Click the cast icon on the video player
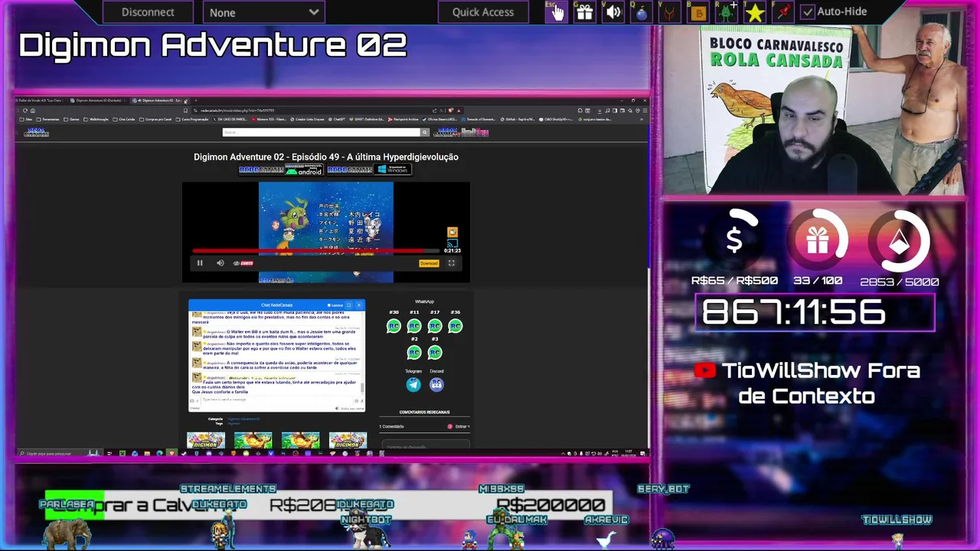 click(452, 243)
